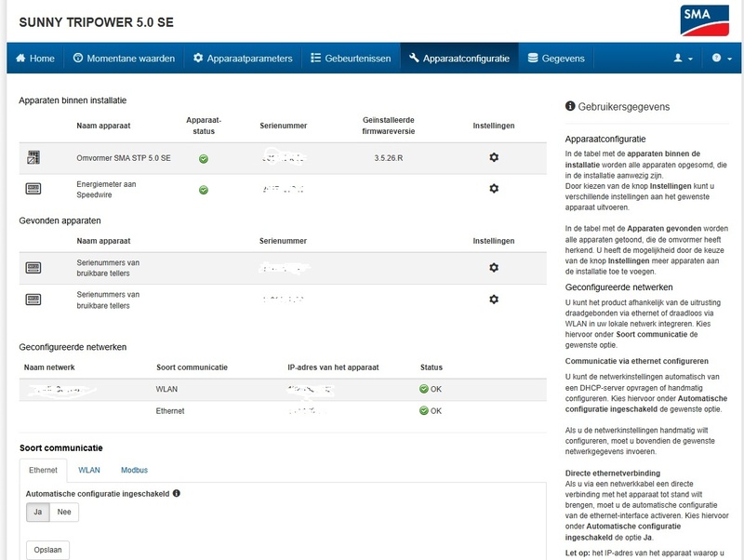Show the Gebeurtenissen page
744x560 pixels.
coord(352,58)
